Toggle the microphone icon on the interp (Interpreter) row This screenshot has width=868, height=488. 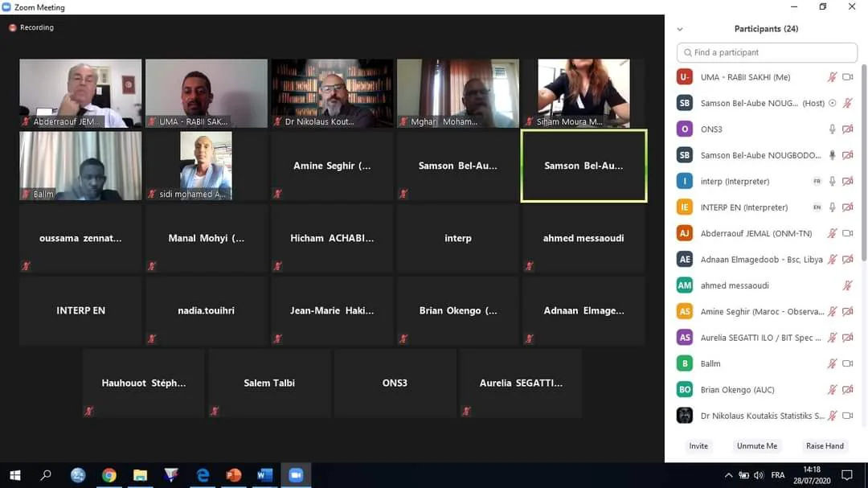point(832,181)
